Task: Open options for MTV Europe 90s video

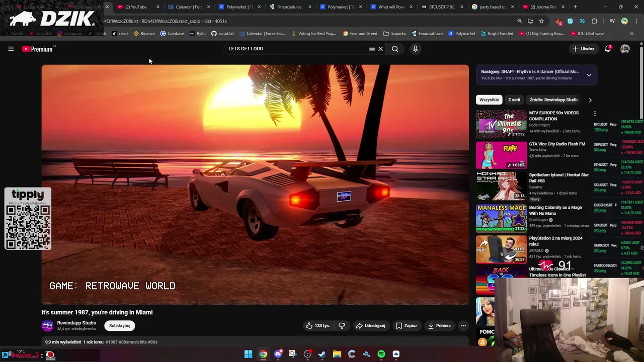Action: (x=595, y=114)
